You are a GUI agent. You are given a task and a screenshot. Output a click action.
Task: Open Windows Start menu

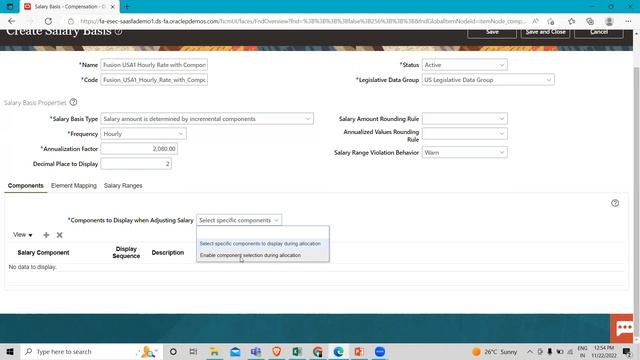(x=10, y=351)
